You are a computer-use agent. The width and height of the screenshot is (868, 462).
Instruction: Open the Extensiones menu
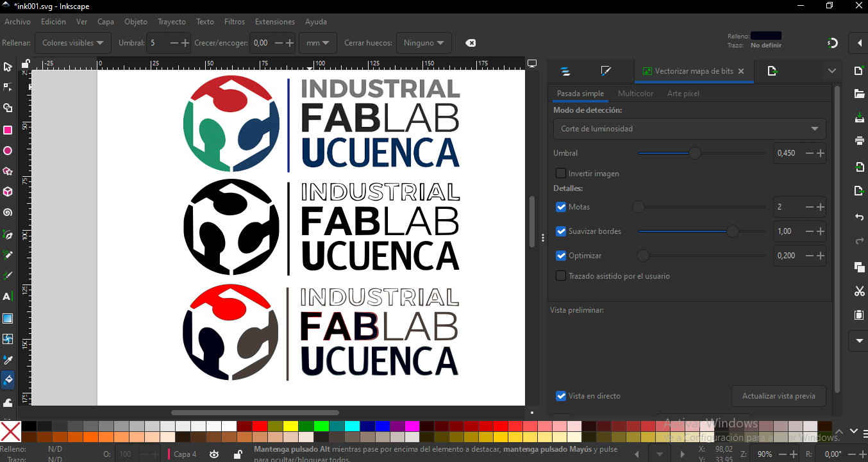[274, 21]
